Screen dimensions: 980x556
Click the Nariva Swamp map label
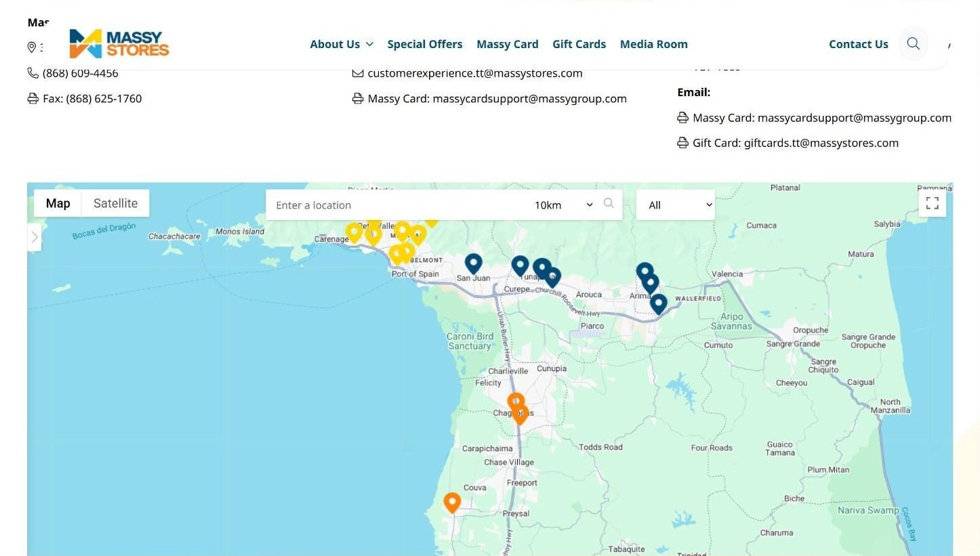(868, 511)
